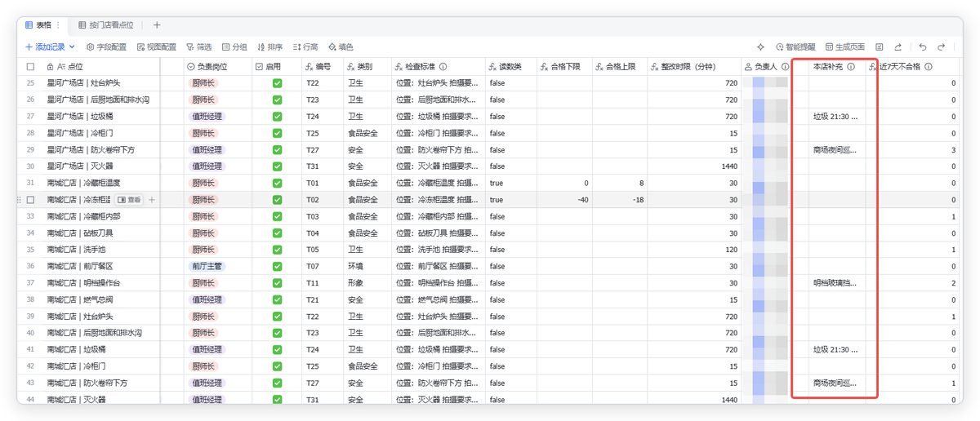Select the 值班经理 tag for 星河广场店 | 防火卷帘下方

pyautogui.click(x=207, y=150)
